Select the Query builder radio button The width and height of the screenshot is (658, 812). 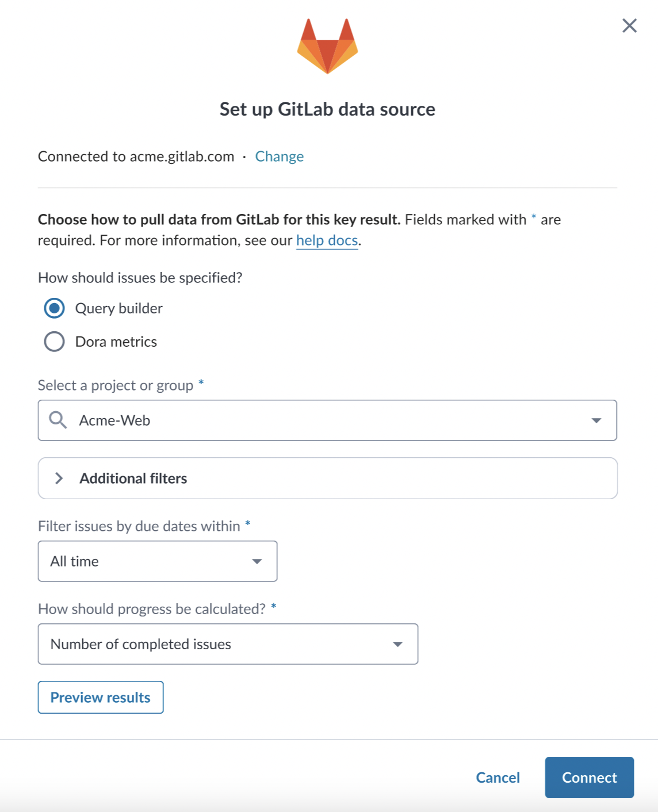tap(55, 308)
